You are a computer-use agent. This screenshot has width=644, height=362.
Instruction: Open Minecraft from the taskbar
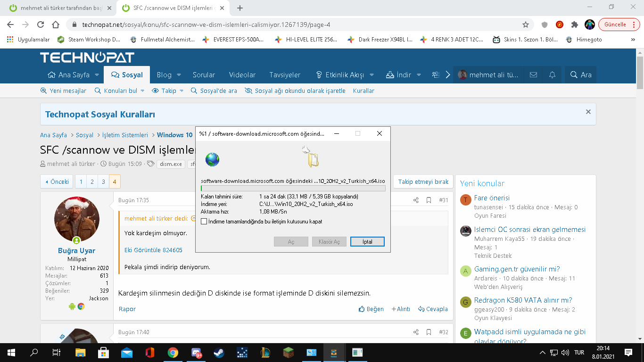click(x=289, y=353)
